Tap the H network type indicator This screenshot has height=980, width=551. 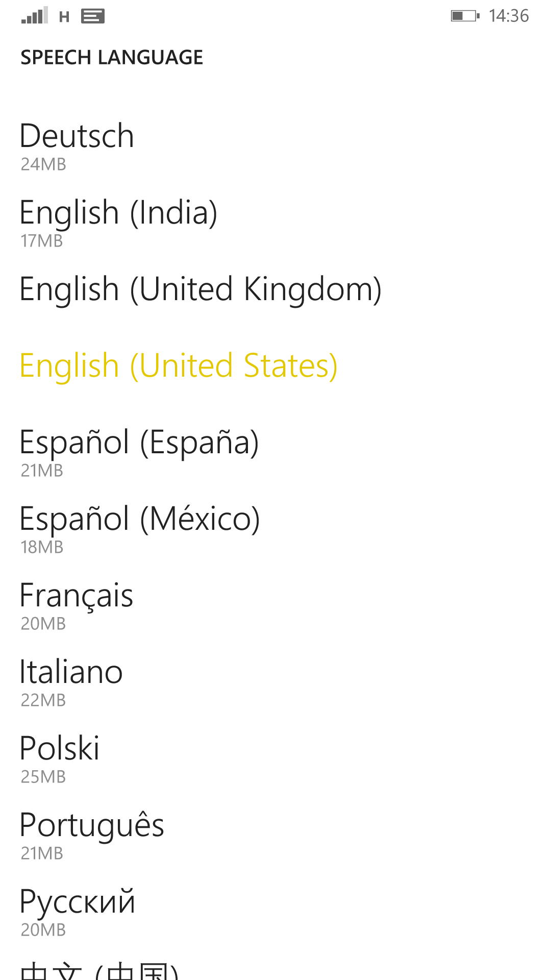coord(64,17)
